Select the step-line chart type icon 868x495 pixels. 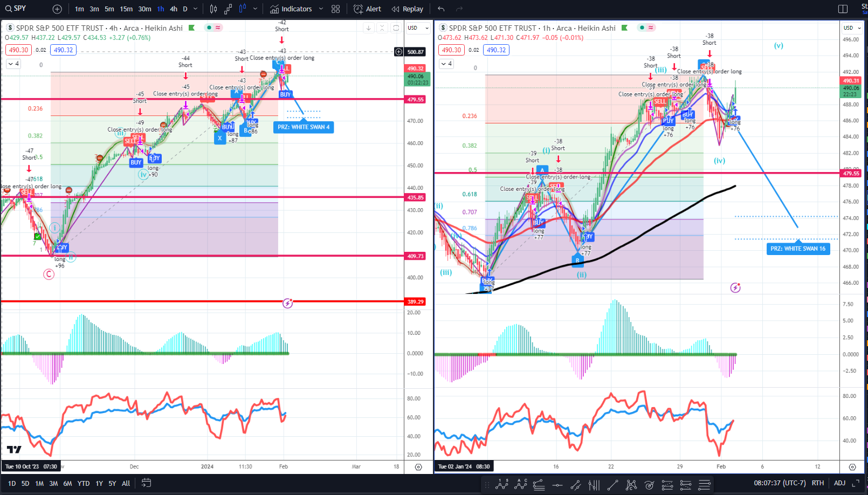coord(228,9)
